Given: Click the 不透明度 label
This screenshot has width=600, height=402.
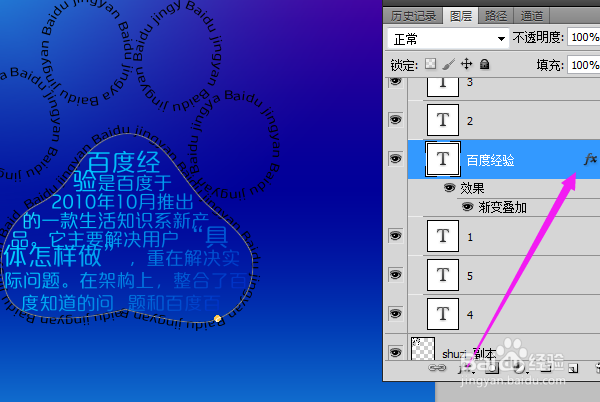Looking at the screenshot, I should (538, 37).
